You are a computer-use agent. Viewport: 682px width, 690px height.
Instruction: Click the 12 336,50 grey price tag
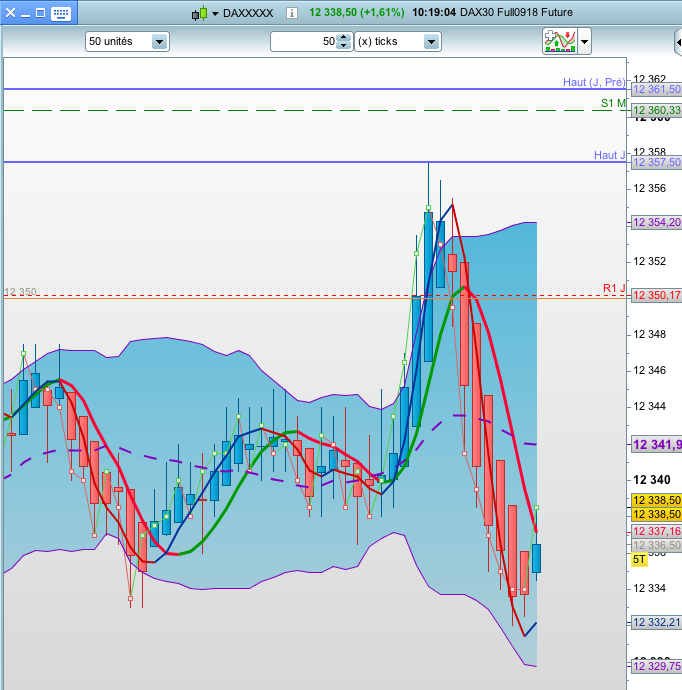coord(656,545)
